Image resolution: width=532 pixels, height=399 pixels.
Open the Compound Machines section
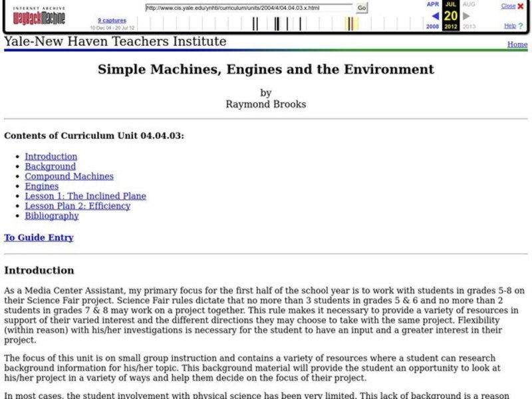tap(68, 176)
